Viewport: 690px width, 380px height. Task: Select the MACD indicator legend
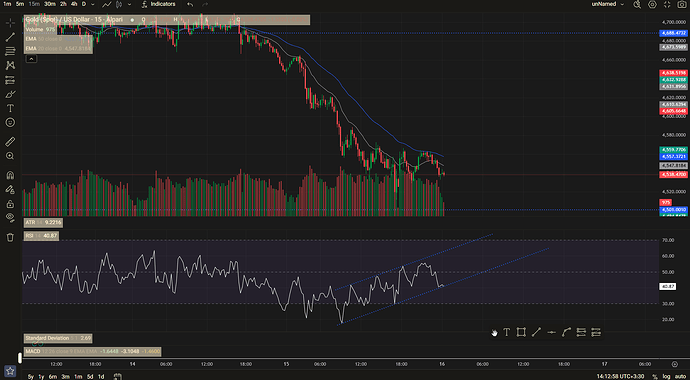pos(92,351)
